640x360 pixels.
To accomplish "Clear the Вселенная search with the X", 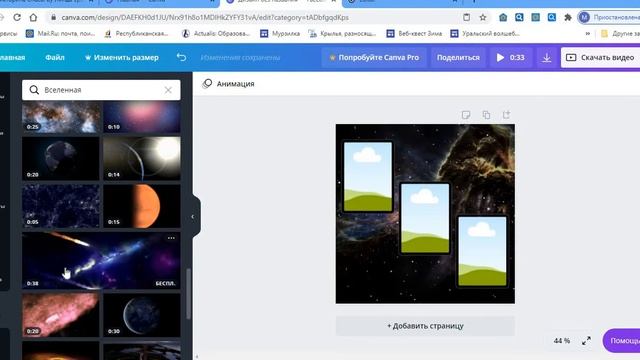I will coord(168,90).
